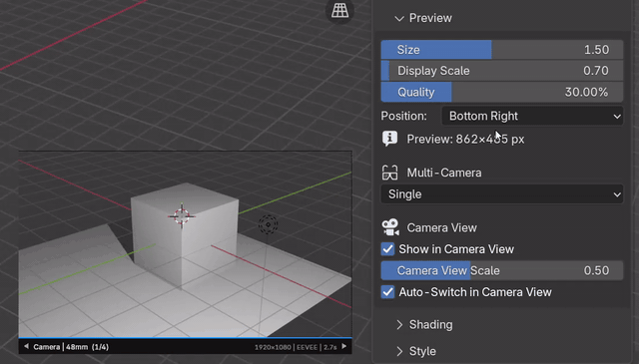The width and height of the screenshot is (639, 364).
Task: Adjust the Size slider field
Action: coord(502,50)
